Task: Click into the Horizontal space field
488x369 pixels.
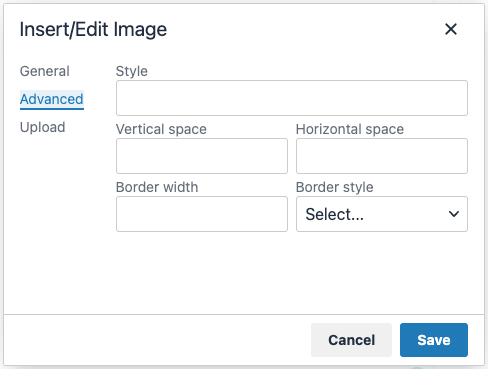Action: (382, 156)
